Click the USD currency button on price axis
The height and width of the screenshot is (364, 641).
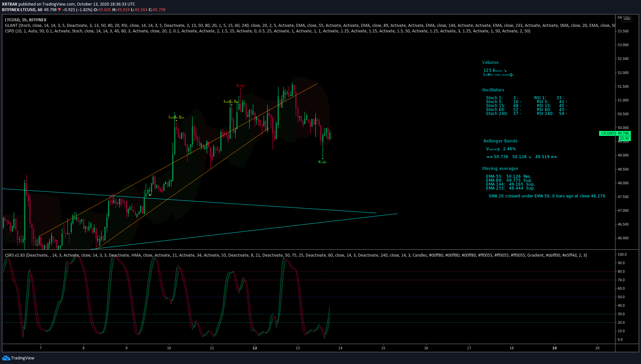click(x=627, y=19)
